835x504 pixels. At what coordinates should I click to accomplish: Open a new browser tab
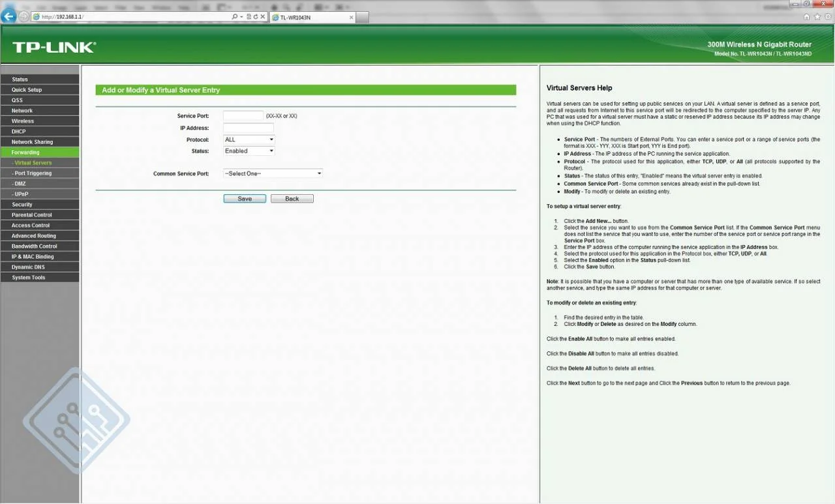pyautogui.click(x=362, y=17)
